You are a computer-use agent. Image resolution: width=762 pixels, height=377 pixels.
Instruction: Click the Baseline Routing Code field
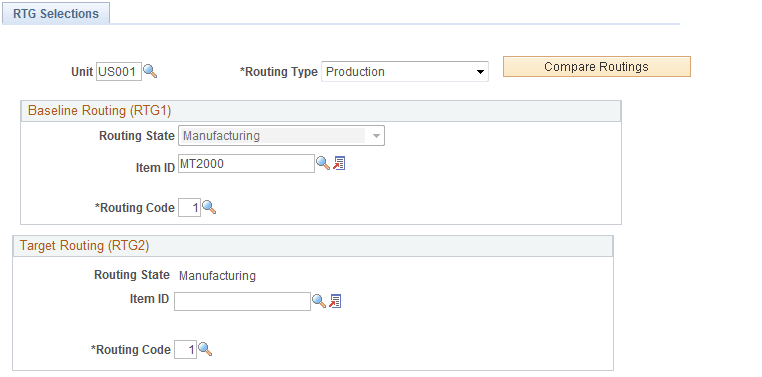[x=190, y=207]
